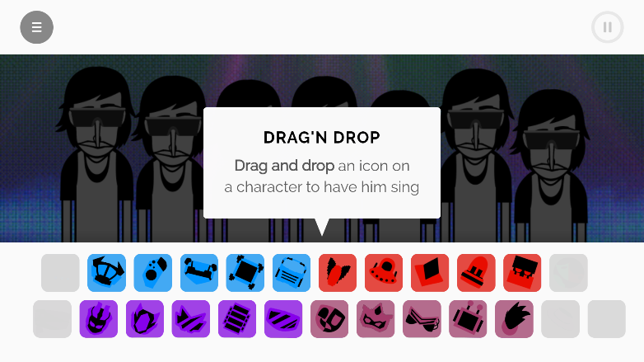Pause playback with the pause button

tap(608, 27)
